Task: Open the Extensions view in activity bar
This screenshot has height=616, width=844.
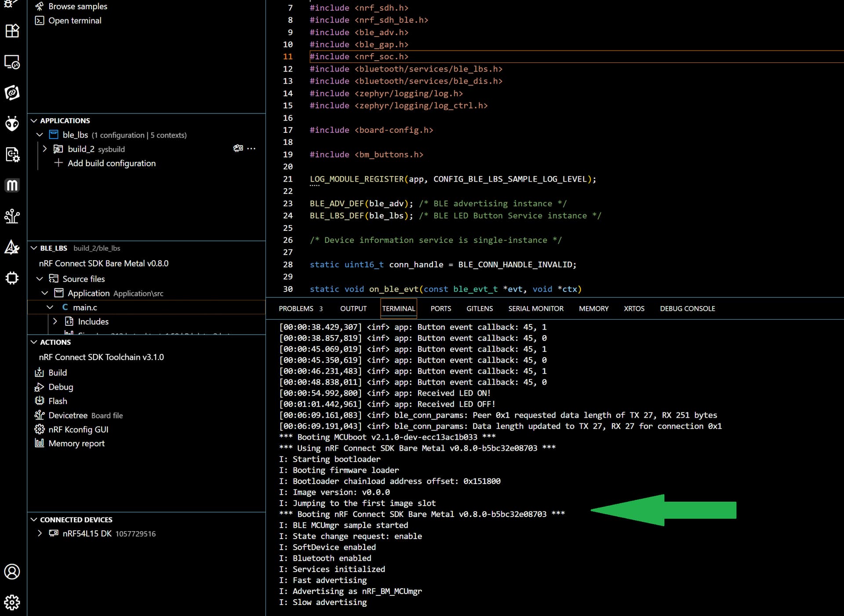Action: (12, 31)
